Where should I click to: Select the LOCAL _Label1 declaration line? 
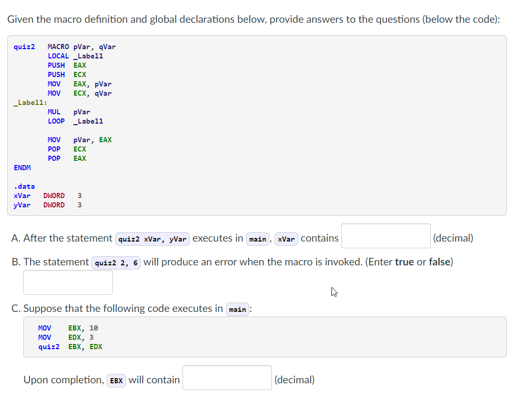(x=77, y=56)
